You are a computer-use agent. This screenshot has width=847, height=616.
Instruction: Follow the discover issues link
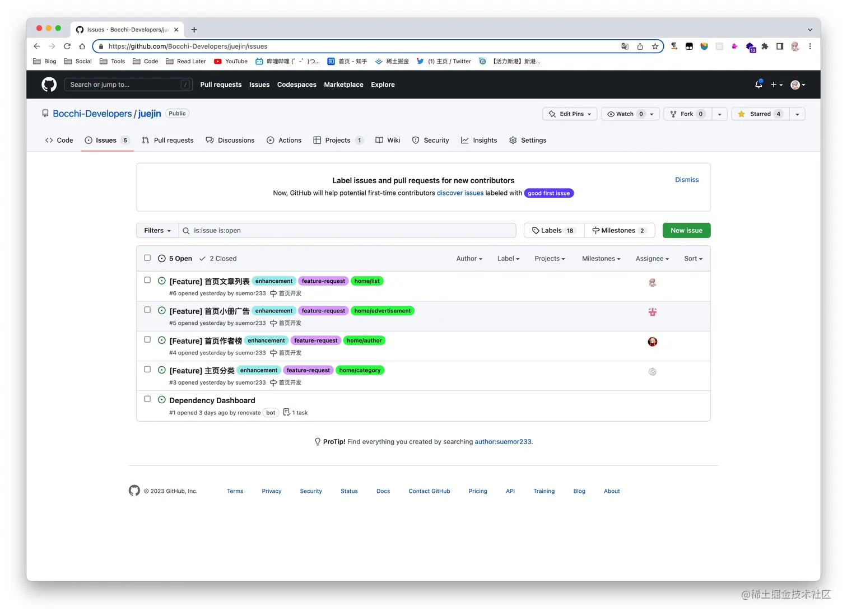(460, 193)
